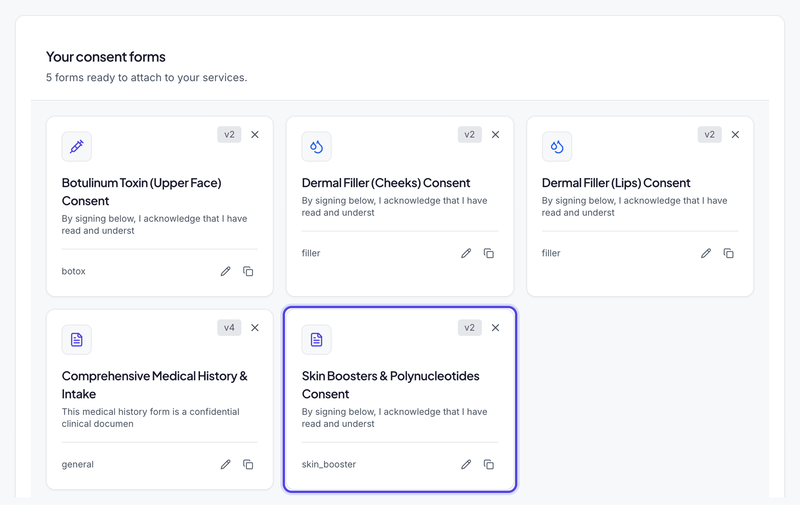Remove the Botulinum Toxin (Upper Face) Consent card
Image resolution: width=800 pixels, height=505 pixels.
tap(255, 135)
